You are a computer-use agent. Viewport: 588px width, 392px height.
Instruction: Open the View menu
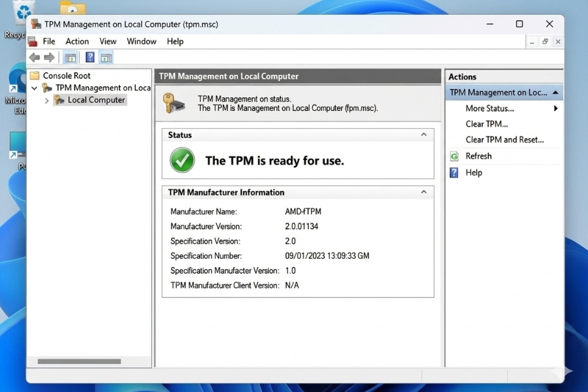click(x=108, y=41)
